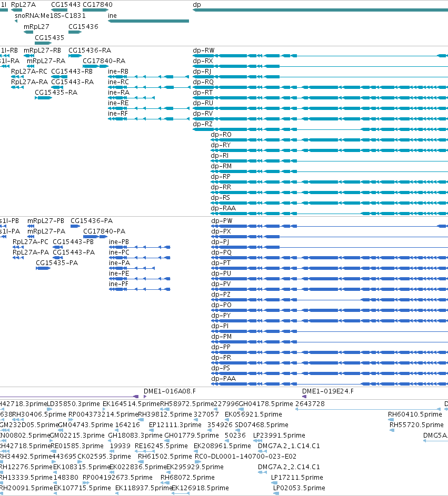This screenshot has width=448, height=496.
Task: Select protein dp-PX
Action: point(221,231)
